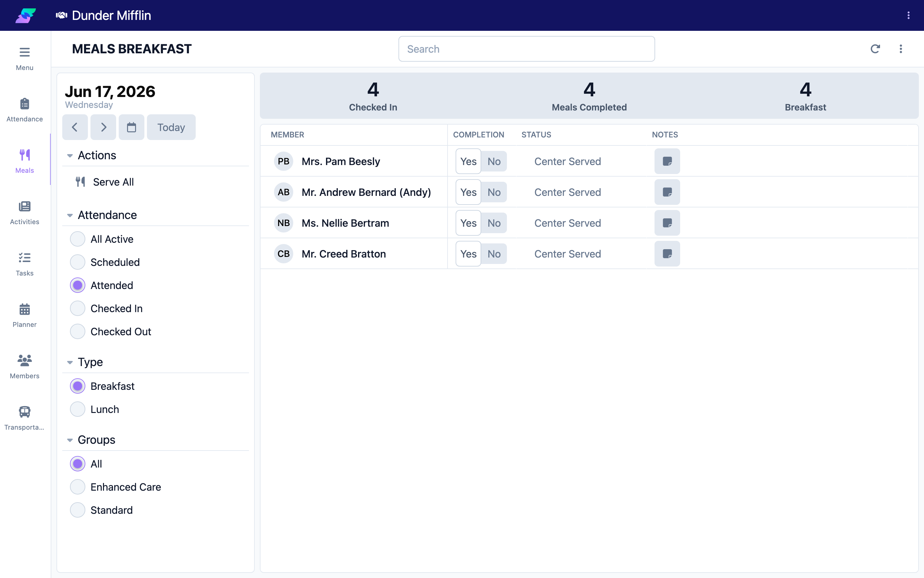
Task: Open notes for Mr. Creed Bratton
Action: click(667, 254)
